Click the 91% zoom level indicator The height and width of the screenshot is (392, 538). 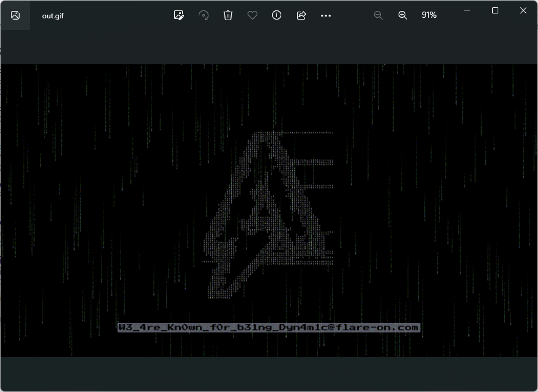(429, 15)
